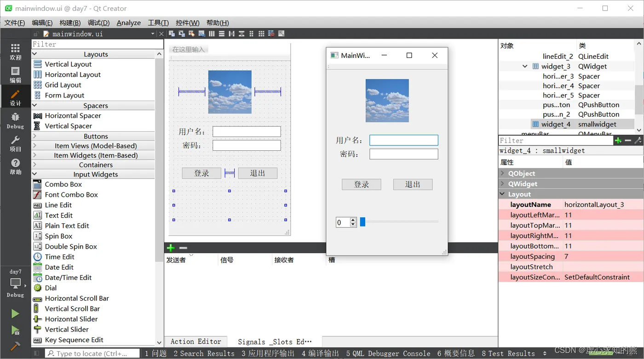The width and height of the screenshot is (644, 359).
Task: Select Horizontal Slider in widget box
Action: 71,319
